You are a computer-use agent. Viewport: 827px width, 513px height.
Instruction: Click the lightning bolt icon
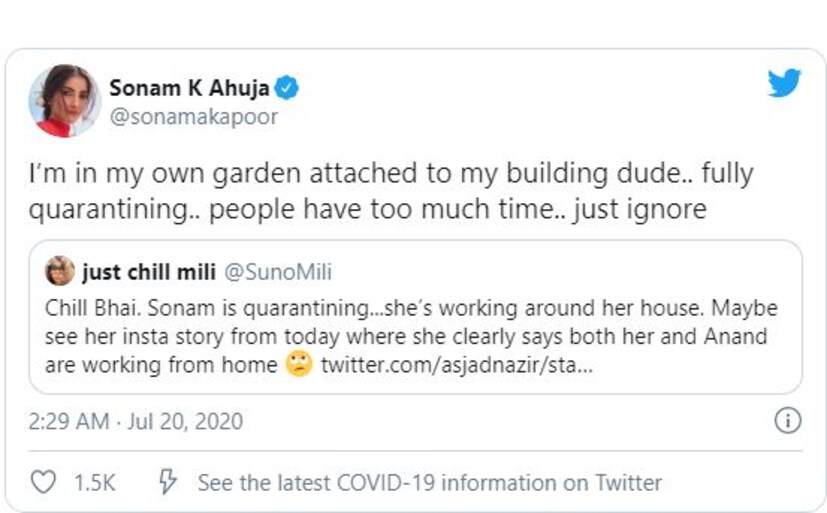pos(167,483)
